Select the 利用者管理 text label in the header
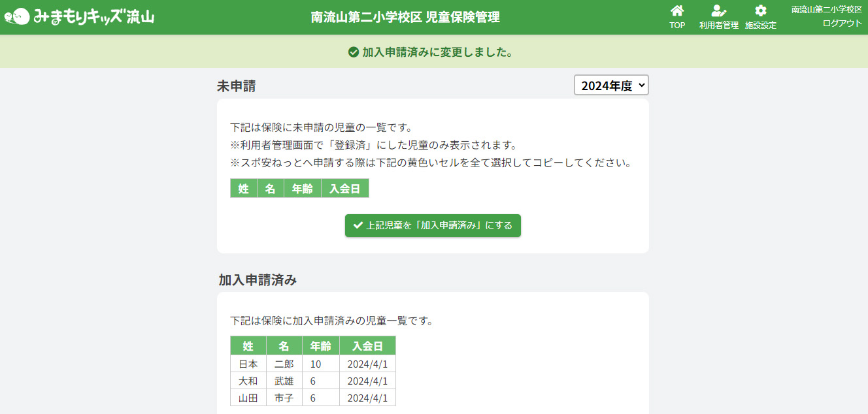This screenshot has width=868, height=414. click(x=718, y=25)
